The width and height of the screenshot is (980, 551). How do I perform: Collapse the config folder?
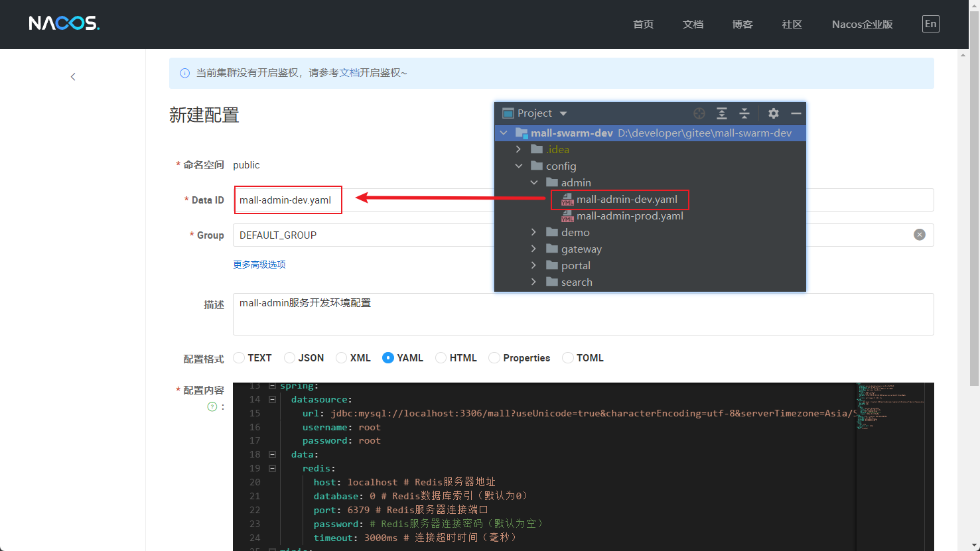pyautogui.click(x=519, y=166)
